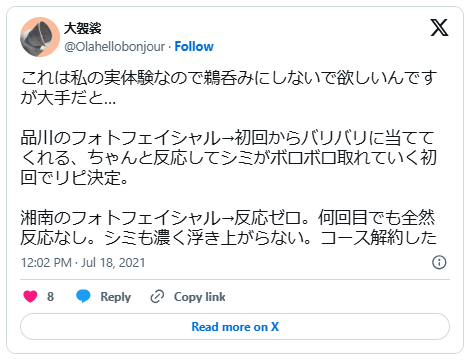This screenshot has width=467, height=360.
Task: Click the line が大手だと… with the ellipsis
Action: tap(68, 98)
